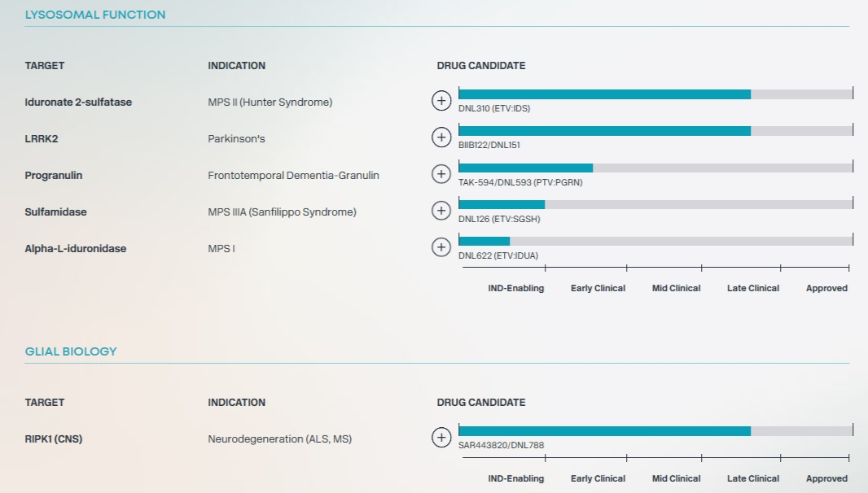
Task: Expand the LRRK2 Parkinson's plus icon
Action: pos(441,137)
